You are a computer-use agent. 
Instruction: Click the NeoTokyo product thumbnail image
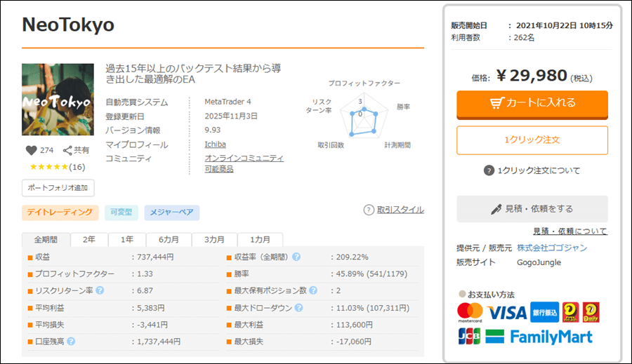point(58,100)
